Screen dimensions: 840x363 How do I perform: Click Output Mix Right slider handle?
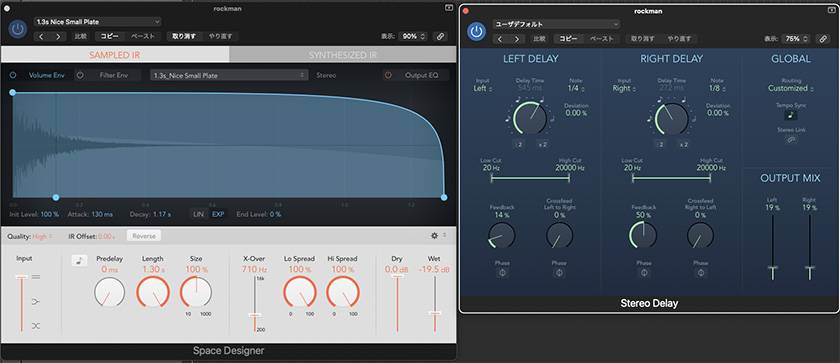(809, 268)
